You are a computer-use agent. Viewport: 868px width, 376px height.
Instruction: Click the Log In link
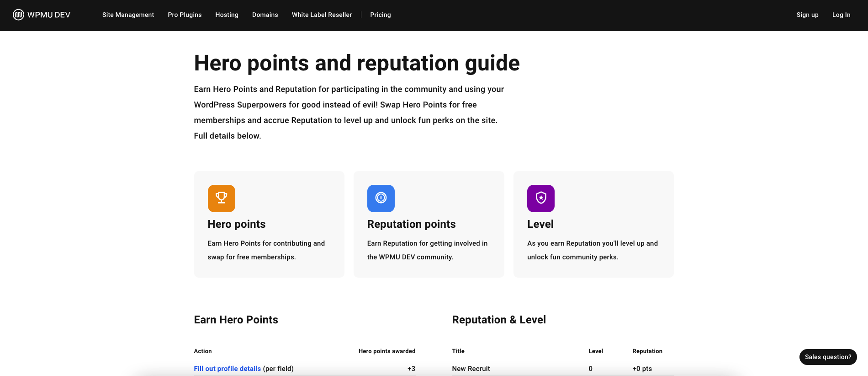pyautogui.click(x=842, y=15)
